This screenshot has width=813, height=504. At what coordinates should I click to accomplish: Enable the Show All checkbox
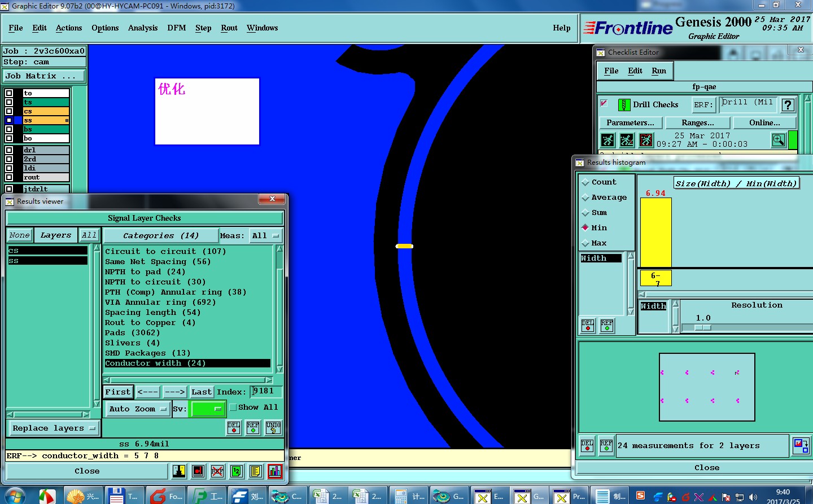[233, 407]
